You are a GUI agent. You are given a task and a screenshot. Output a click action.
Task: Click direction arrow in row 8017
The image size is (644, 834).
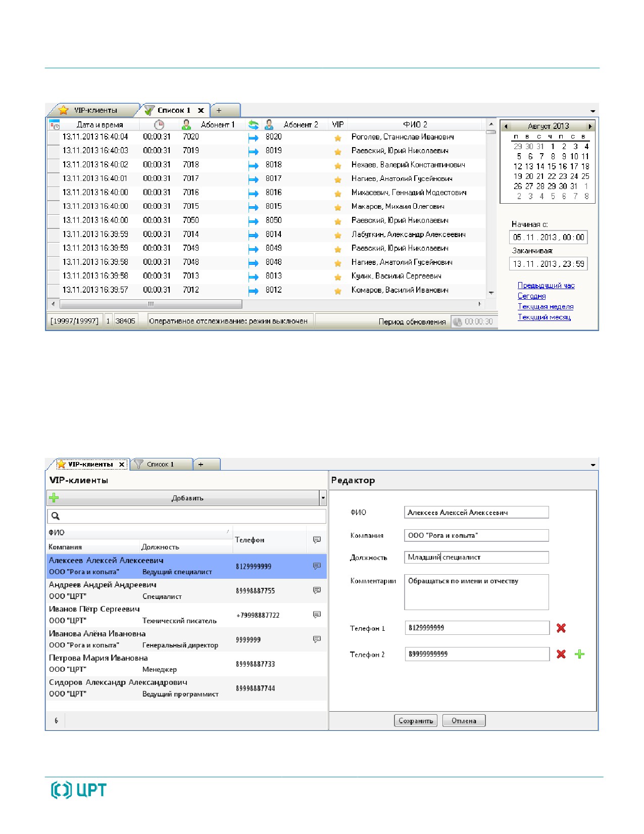[x=254, y=179]
